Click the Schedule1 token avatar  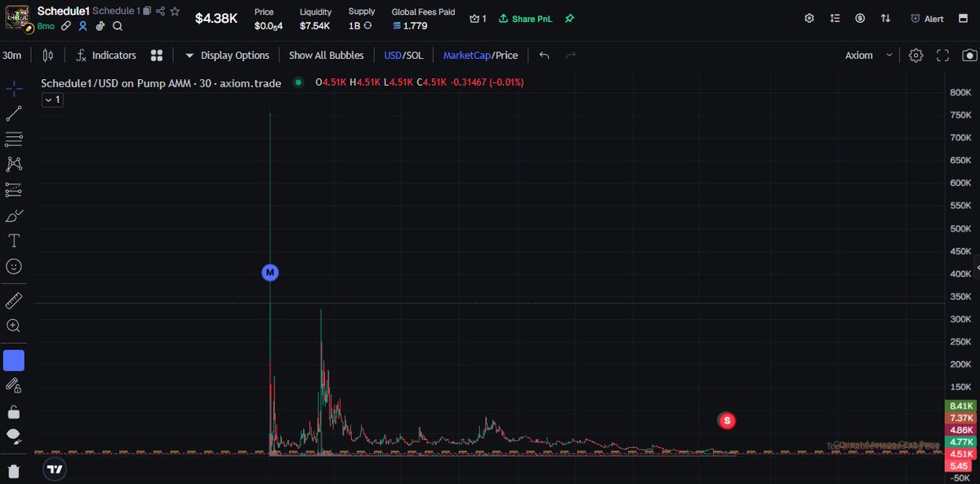click(x=18, y=18)
